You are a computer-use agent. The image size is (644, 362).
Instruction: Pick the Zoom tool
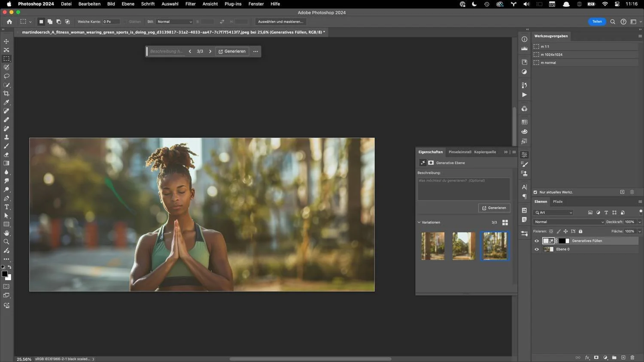pyautogui.click(x=6, y=242)
